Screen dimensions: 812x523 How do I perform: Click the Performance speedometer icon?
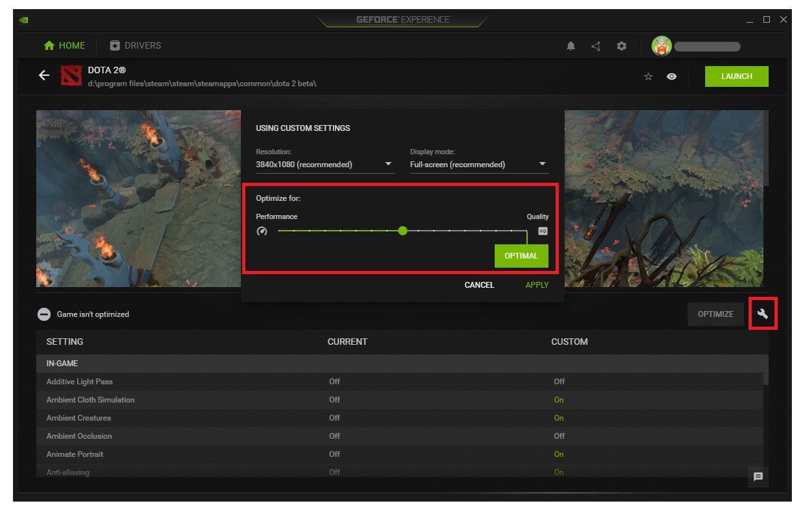(262, 231)
